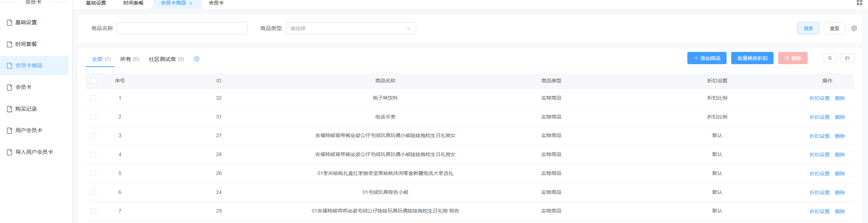This screenshot has height=223, width=868.
Task: Tick checkbox of row with ID 28
Action: pos(93,154)
